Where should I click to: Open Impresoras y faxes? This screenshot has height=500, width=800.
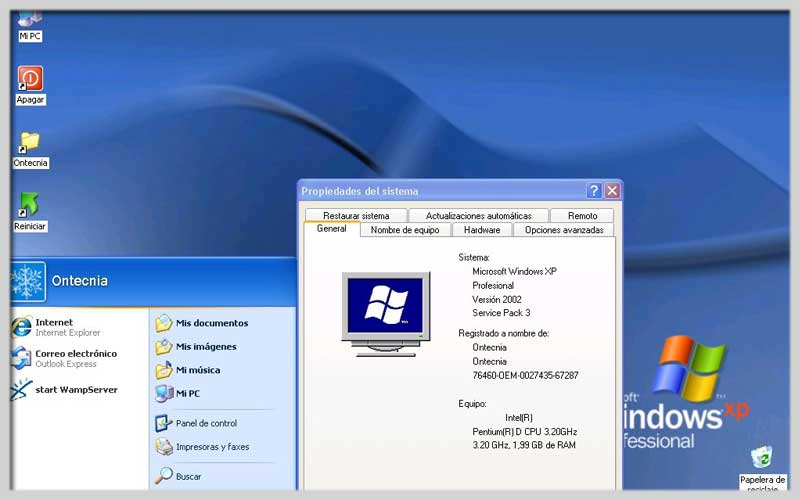click(203, 447)
